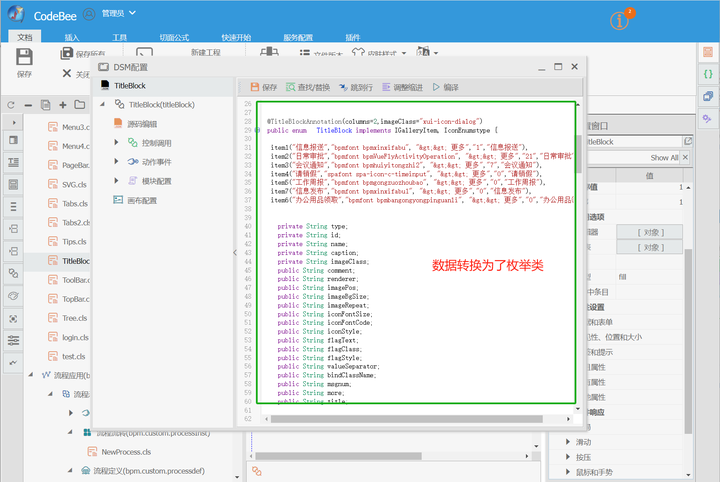This screenshot has width=720, height=482.
Task: Click the 保存所有 save-all icon
Action: coord(67,53)
